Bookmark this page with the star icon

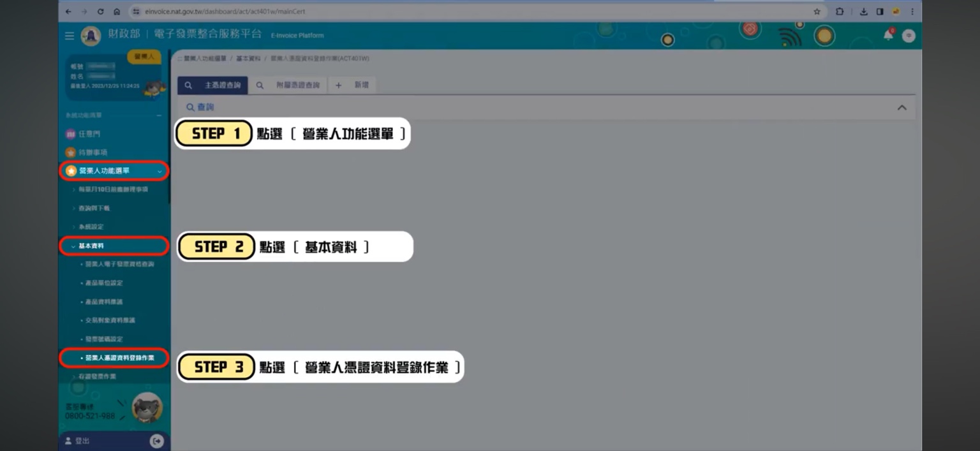[817, 11]
